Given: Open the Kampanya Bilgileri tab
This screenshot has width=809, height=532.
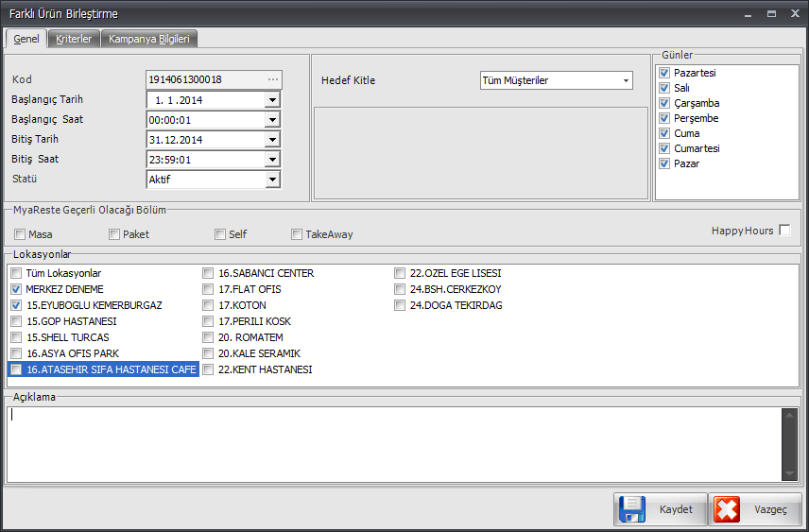Looking at the screenshot, I should (x=149, y=39).
